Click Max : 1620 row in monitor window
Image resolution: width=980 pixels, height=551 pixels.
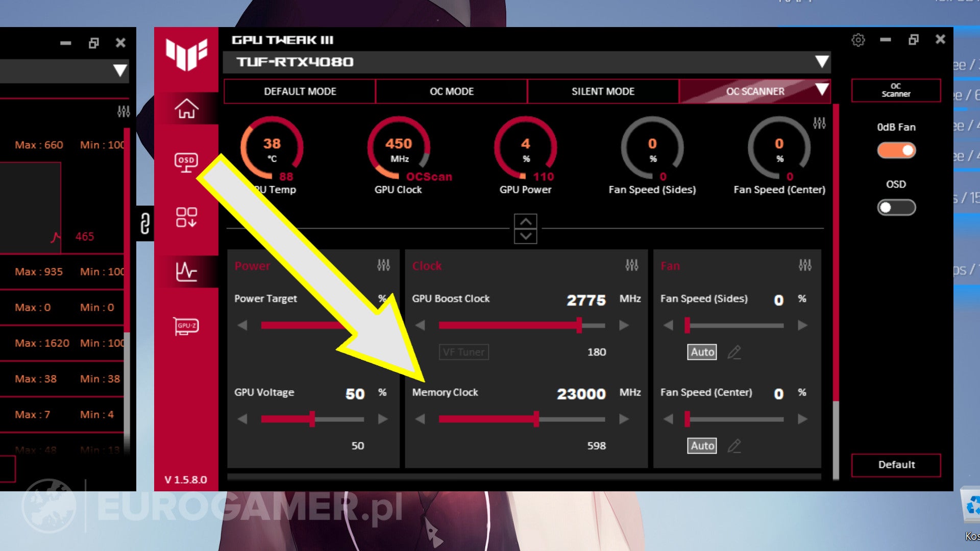click(62, 343)
